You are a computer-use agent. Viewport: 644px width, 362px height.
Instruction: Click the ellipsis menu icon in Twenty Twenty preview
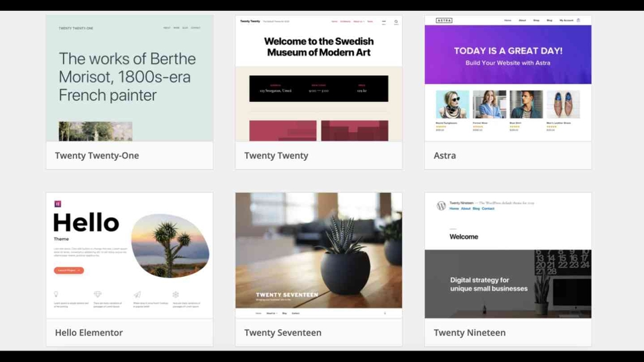tap(384, 21)
